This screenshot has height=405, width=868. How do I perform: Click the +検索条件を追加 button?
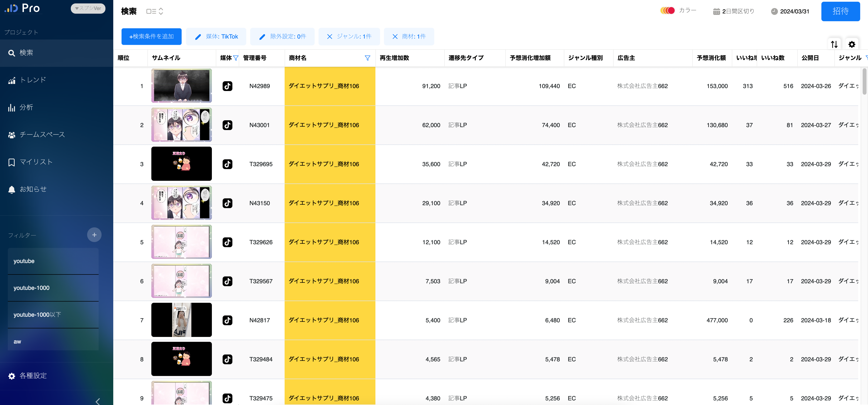click(151, 37)
